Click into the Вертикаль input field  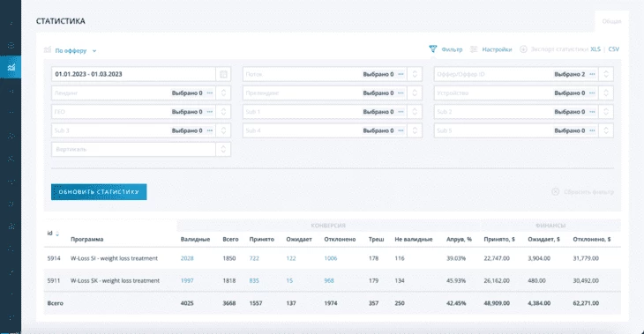[134, 149]
